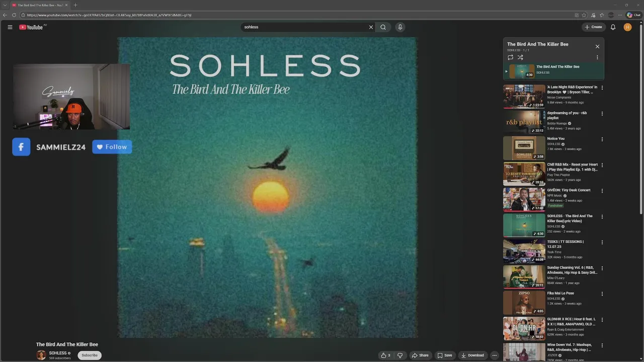Start voice search with the microphone
The image size is (644, 362).
(x=400, y=27)
